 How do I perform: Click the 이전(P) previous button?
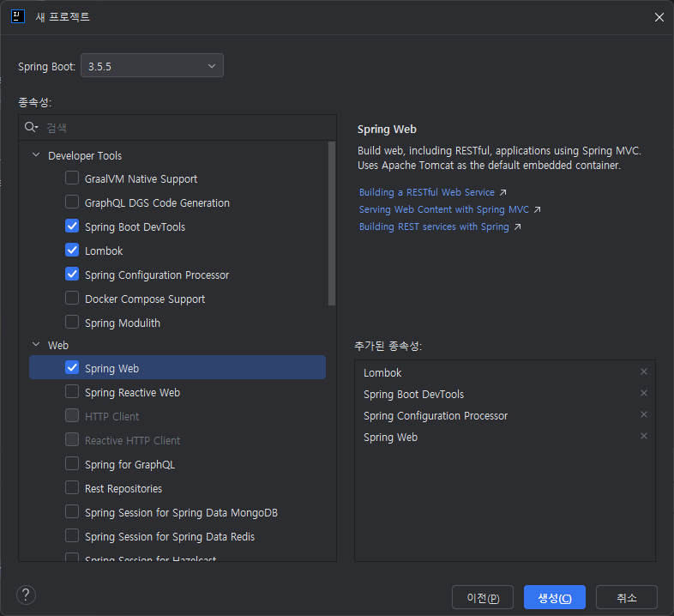483,597
